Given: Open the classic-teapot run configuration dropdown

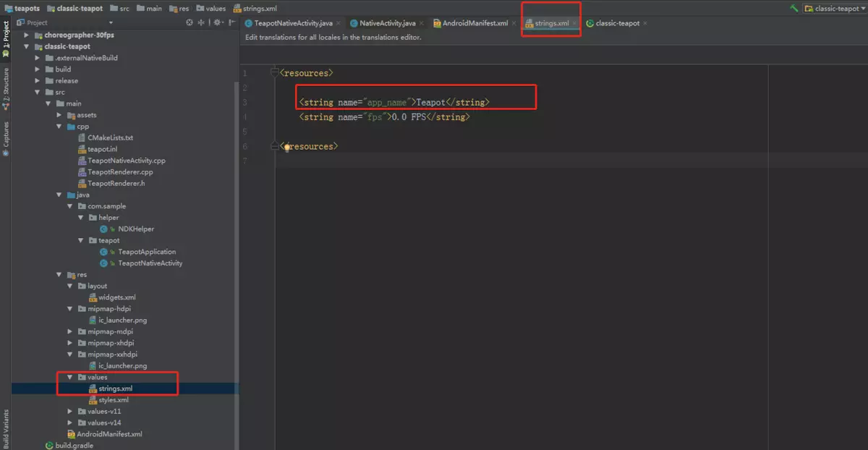Looking at the screenshot, I should coord(834,9).
